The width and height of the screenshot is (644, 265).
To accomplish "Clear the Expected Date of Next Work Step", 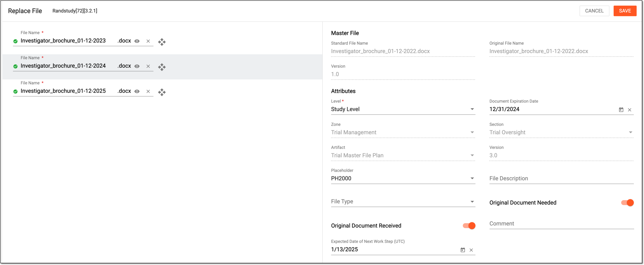I will pyautogui.click(x=471, y=250).
